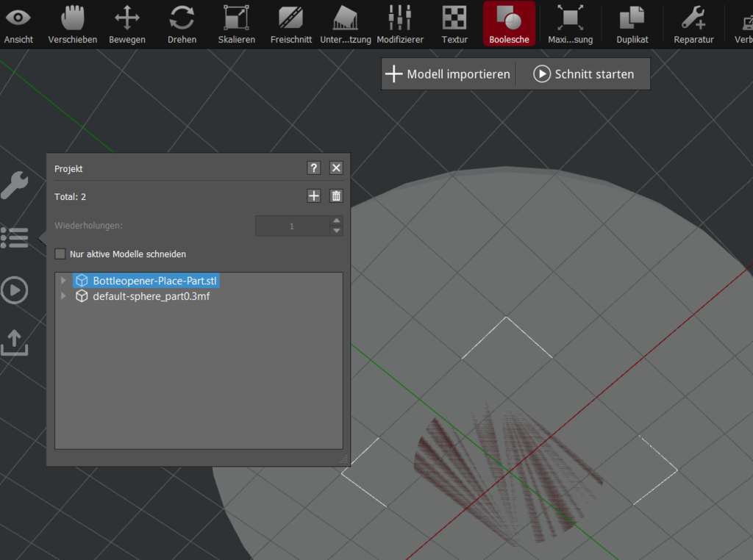
Task: Choose the Drehen rotate tool
Action: [x=182, y=24]
